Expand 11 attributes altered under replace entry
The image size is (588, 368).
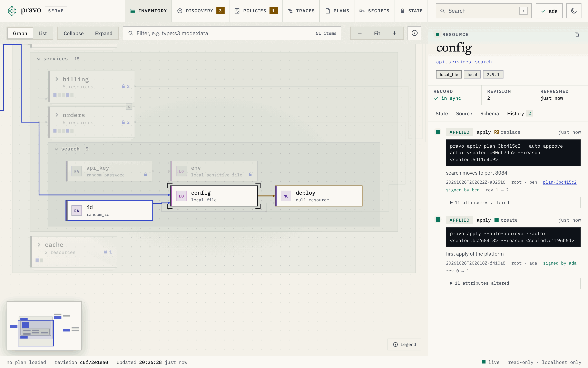pos(513,202)
